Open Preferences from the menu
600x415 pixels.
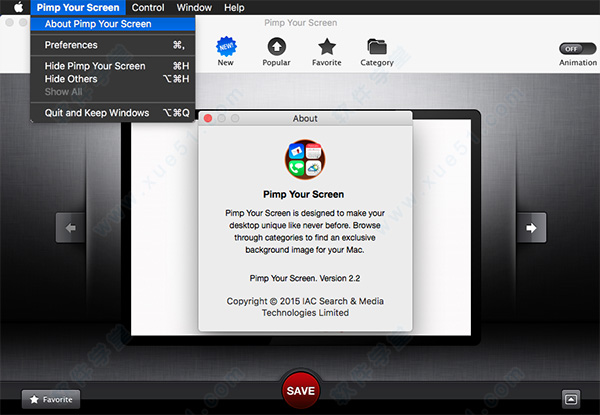pyautogui.click(x=113, y=45)
